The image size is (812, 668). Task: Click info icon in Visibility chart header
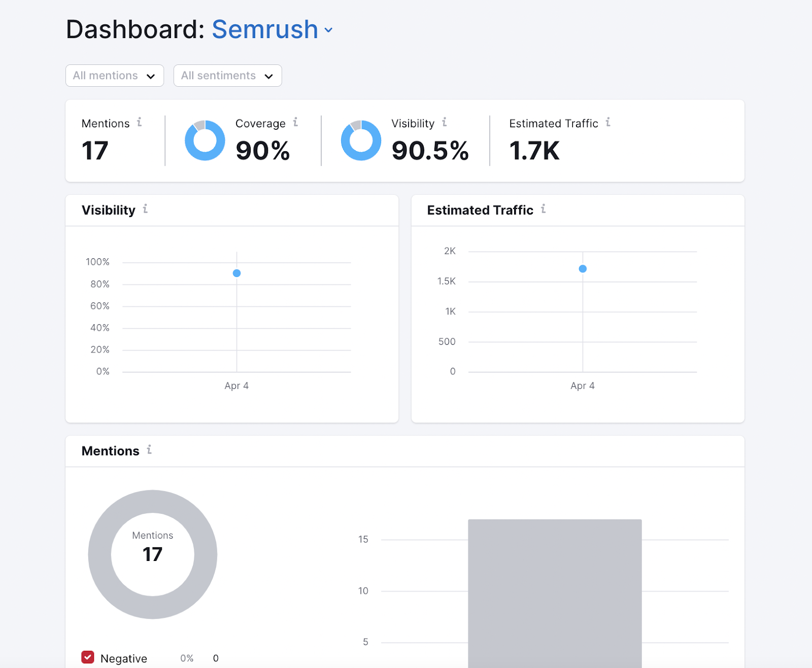145,209
